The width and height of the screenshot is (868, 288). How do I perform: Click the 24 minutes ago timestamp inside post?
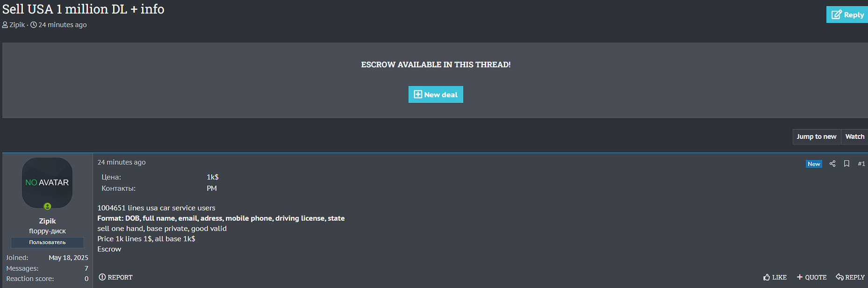(122, 162)
